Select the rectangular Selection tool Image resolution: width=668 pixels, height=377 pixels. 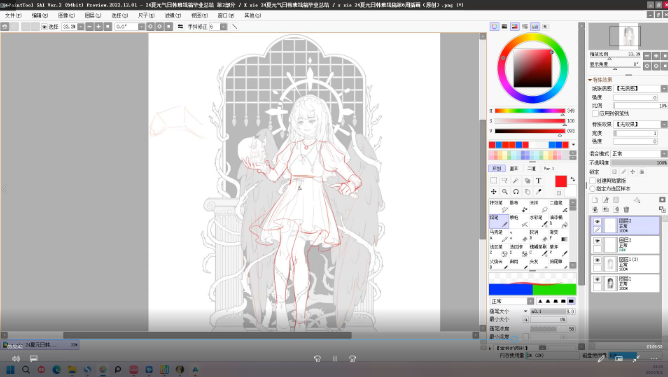(493, 181)
